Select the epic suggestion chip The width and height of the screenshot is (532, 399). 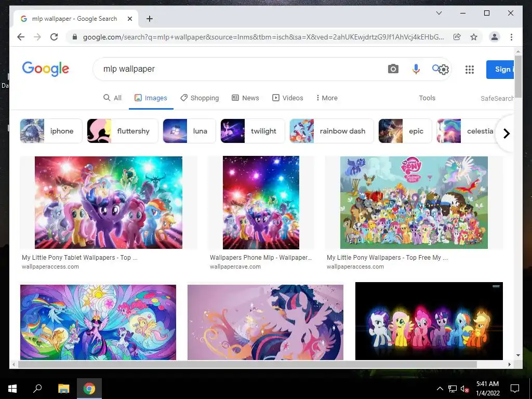(405, 131)
